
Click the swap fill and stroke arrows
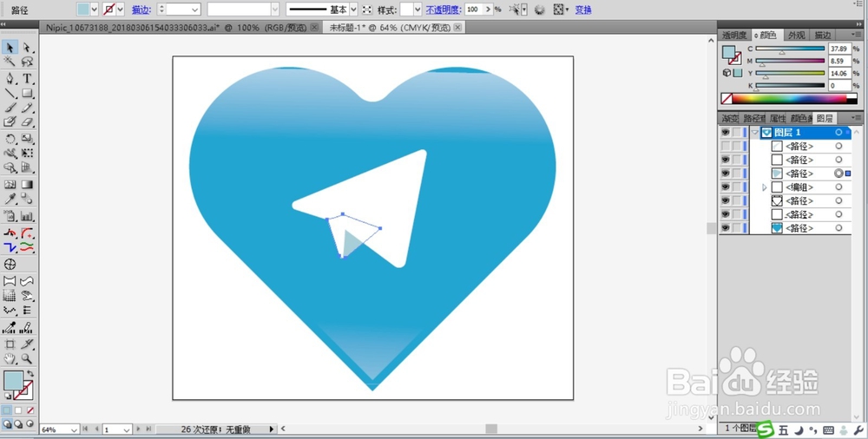pos(30,374)
